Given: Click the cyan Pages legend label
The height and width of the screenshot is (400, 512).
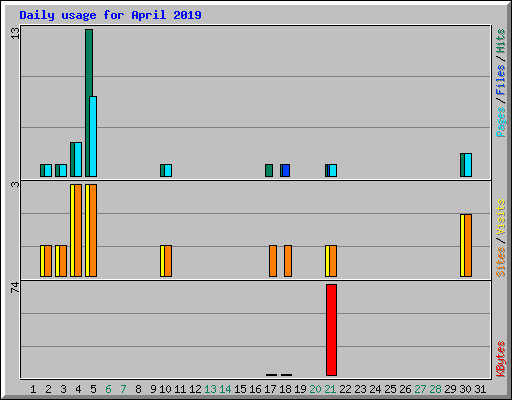Looking at the screenshot, I should (501, 122).
